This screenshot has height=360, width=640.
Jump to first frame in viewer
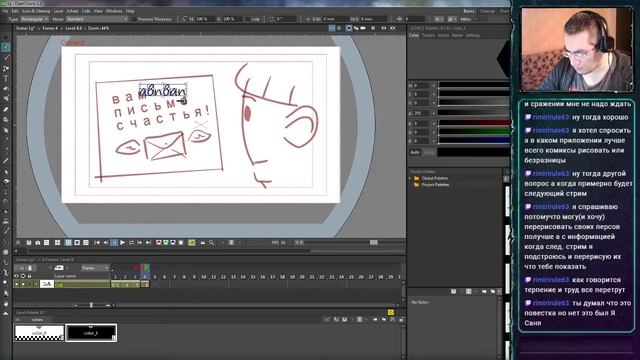(x=97, y=242)
